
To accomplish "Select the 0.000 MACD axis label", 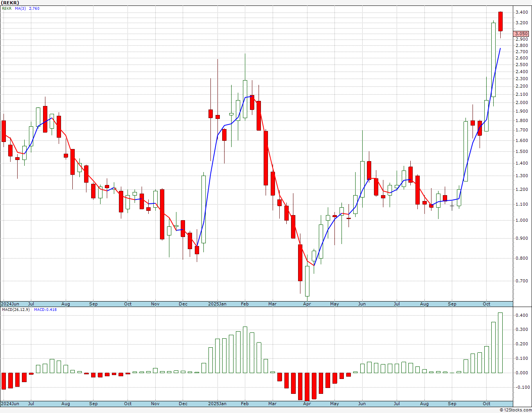I will click(522, 373).
